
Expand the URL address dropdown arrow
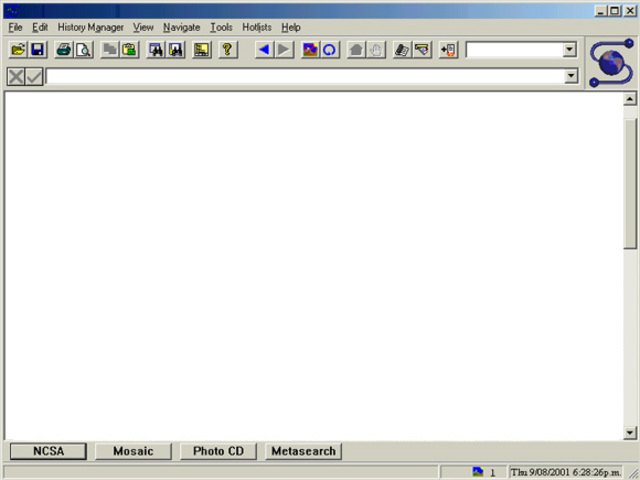click(x=571, y=76)
